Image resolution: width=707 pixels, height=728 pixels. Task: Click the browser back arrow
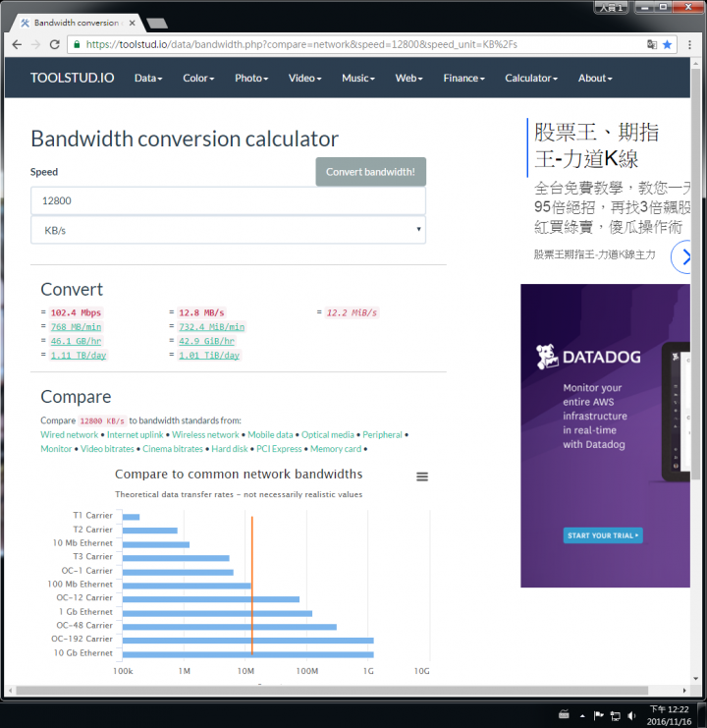tap(17, 44)
